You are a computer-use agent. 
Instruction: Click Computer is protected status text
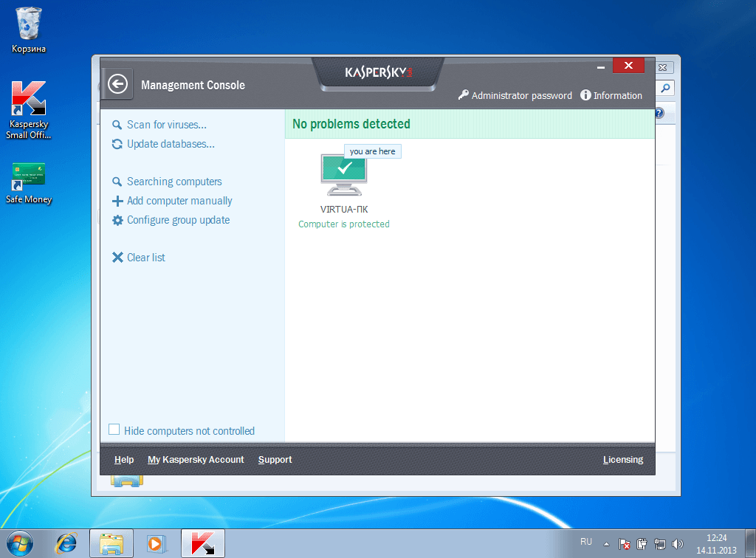click(344, 224)
